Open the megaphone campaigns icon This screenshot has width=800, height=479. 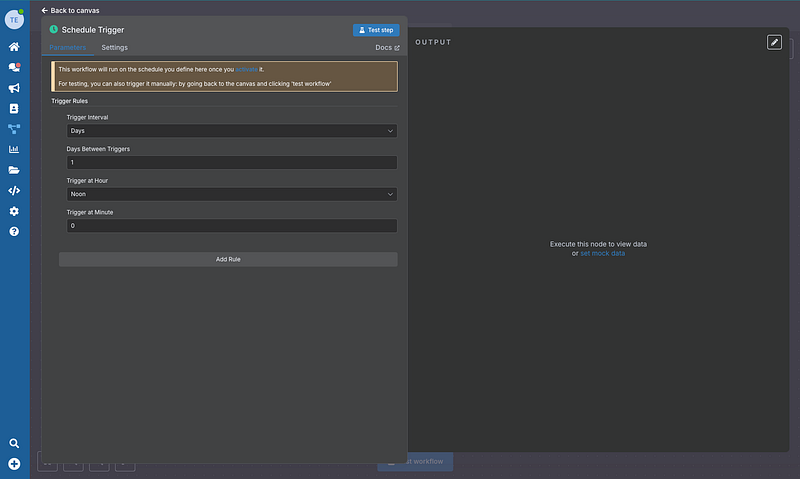coord(14,88)
